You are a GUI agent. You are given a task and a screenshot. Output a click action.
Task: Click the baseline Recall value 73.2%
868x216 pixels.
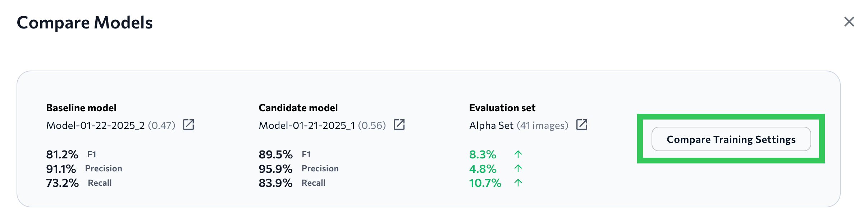click(62, 183)
